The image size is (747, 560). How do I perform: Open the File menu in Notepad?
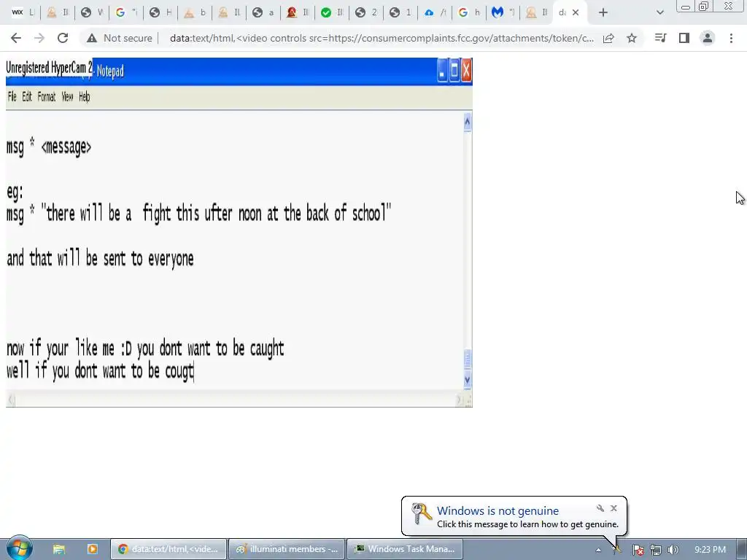[12, 97]
